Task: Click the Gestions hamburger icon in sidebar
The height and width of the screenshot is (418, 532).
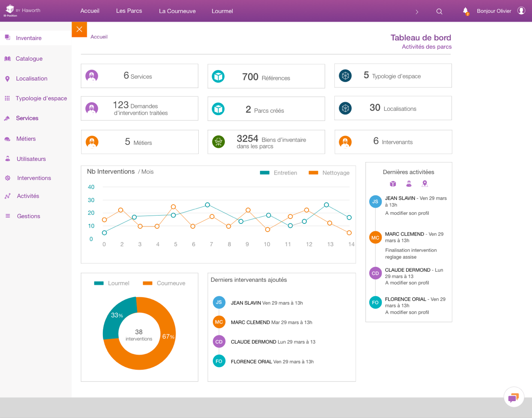Action: [x=7, y=216]
